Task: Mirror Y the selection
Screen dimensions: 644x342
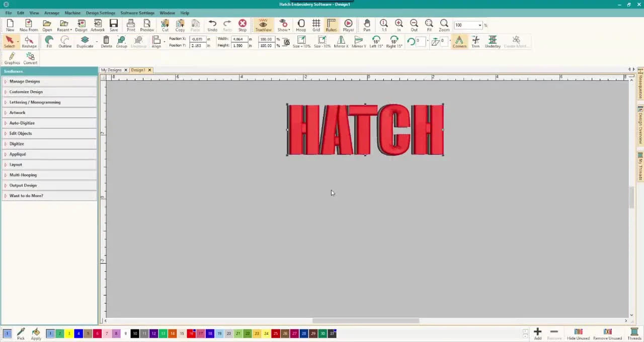Action: (x=359, y=42)
